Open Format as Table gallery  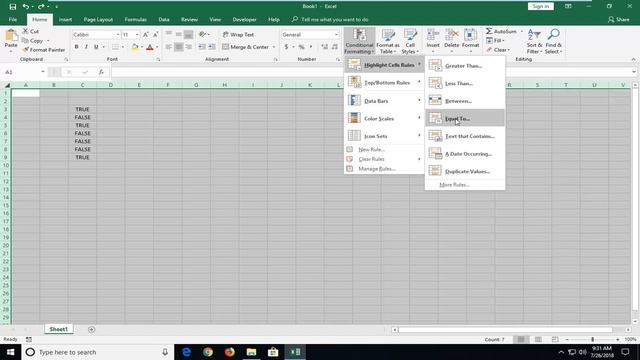(x=388, y=41)
